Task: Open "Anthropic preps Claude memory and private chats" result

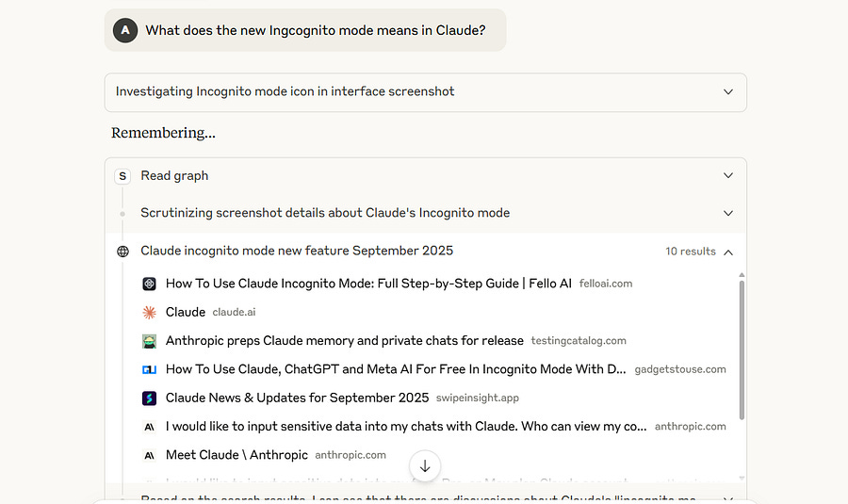Action: coord(345,341)
